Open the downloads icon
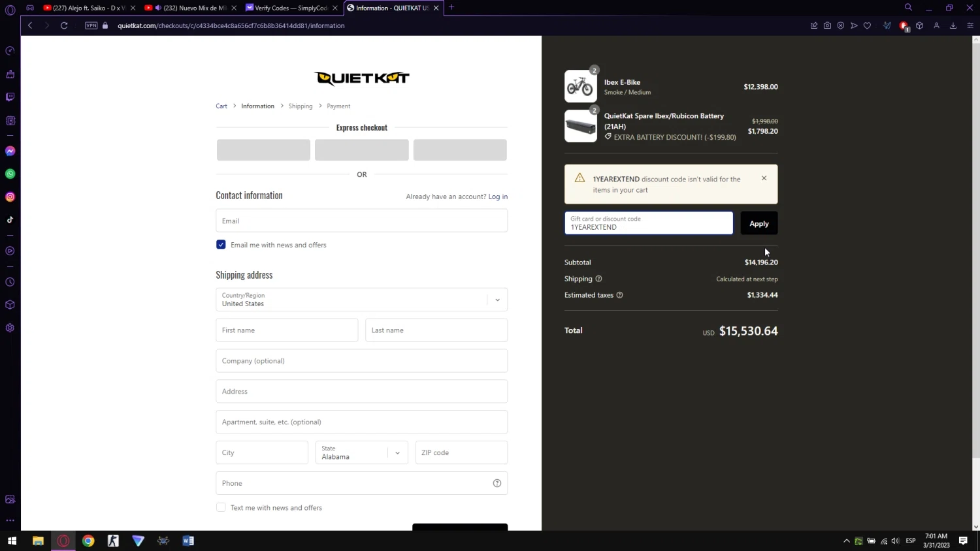Viewport: 980px width, 551px height. pyautogui.click(x=953, y=25)
